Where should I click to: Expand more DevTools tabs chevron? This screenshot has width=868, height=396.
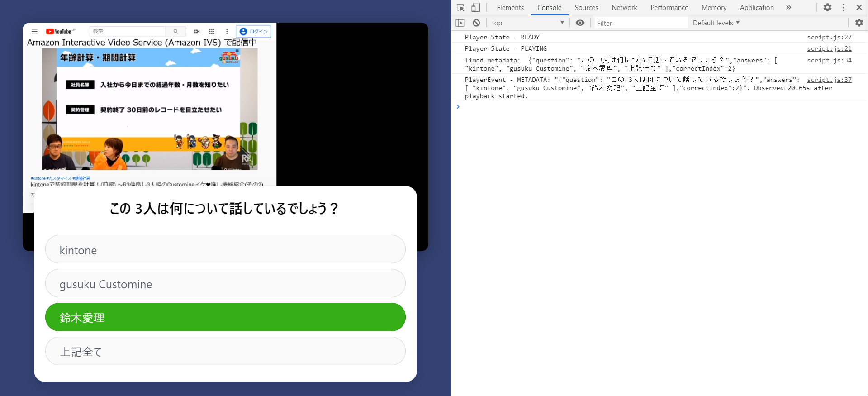click(x=788, y=8)
